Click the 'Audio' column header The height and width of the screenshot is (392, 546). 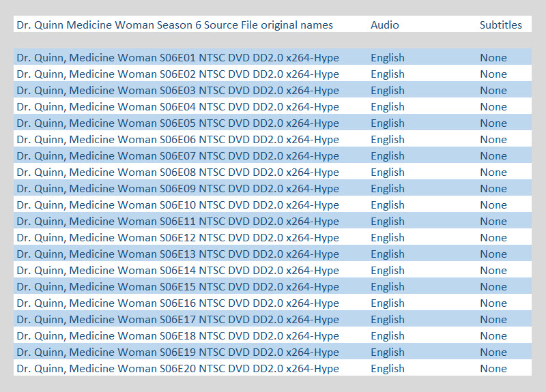384,25
